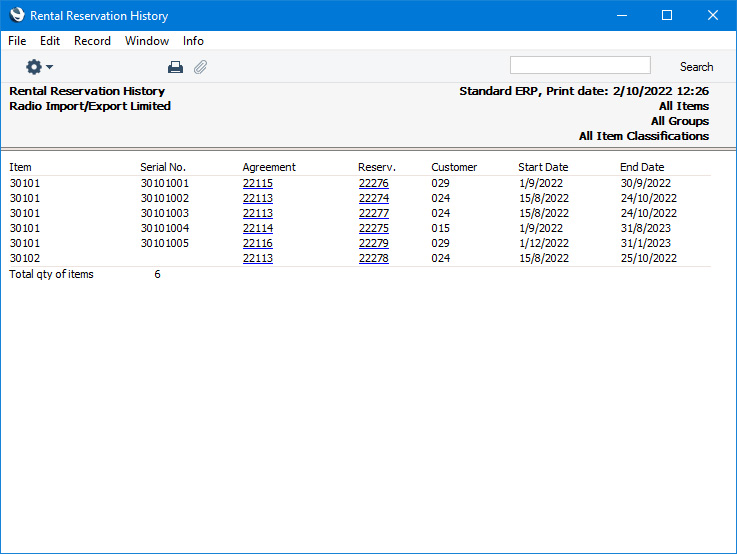
Task: Click start date 1/12/2022
Action: click(544, 243)
